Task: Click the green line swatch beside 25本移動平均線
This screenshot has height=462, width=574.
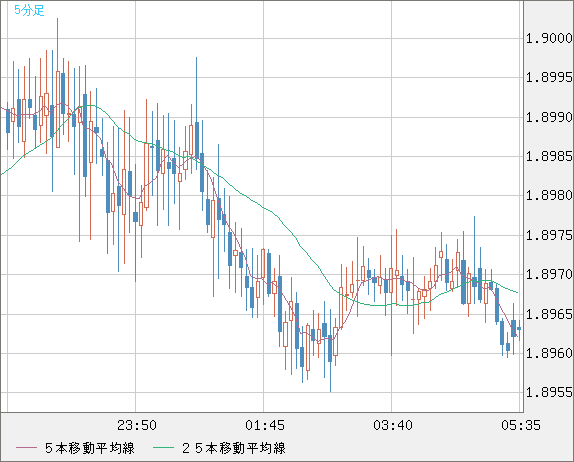Action: pos(163,448)
